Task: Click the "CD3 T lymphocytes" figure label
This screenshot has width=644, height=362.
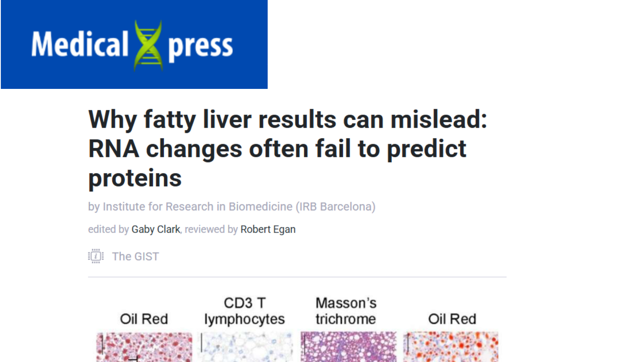Action: coord(244,311)
